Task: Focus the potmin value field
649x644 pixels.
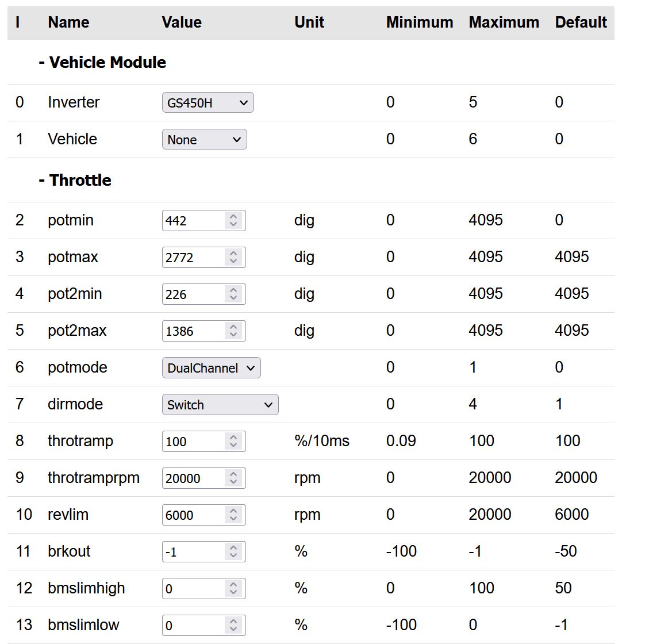Action: 193,220
